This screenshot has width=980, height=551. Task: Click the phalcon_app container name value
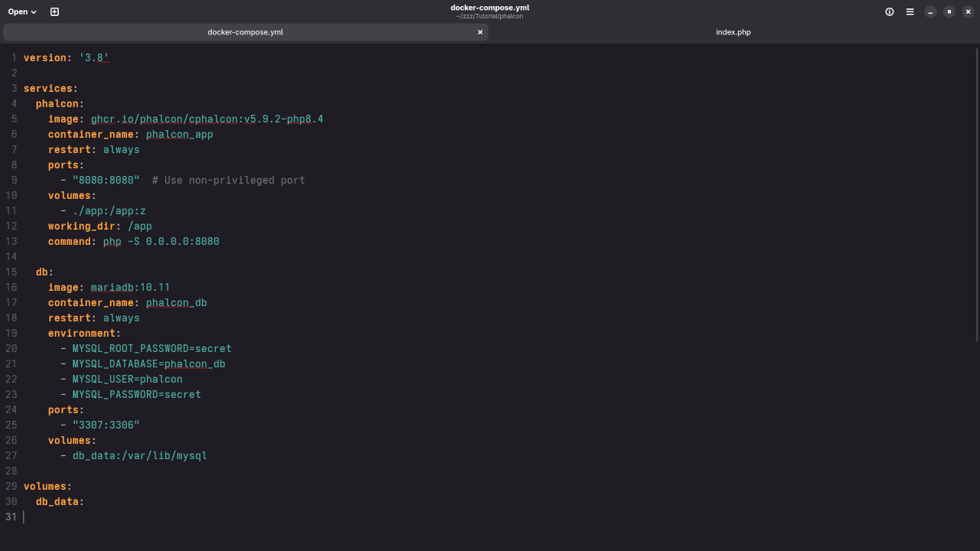tap(180, 134)
